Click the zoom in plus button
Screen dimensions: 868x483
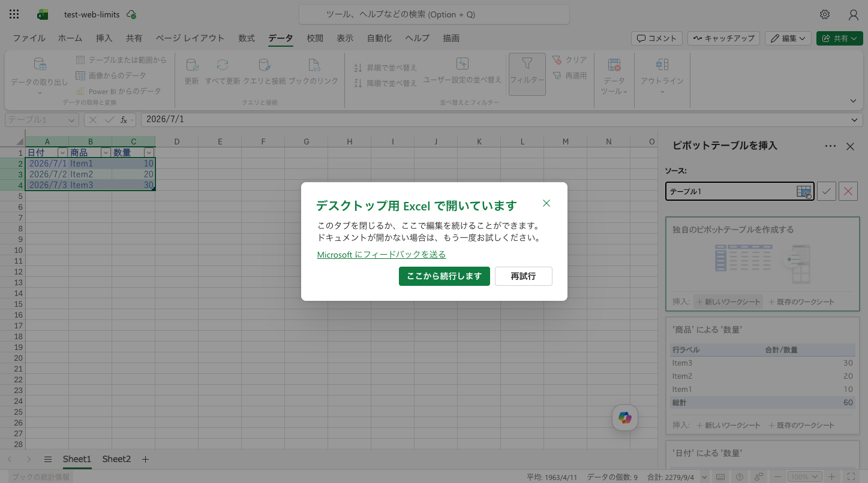[x=831, y=477]
